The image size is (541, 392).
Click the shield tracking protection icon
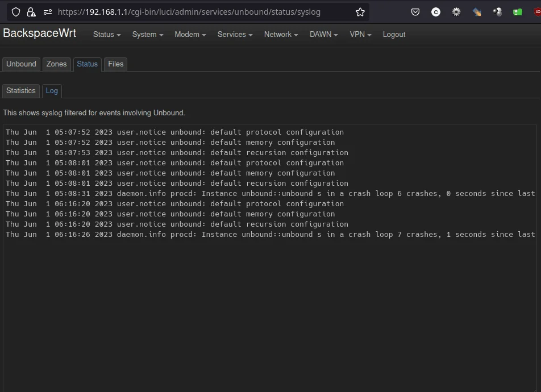[x=16, y=12]
